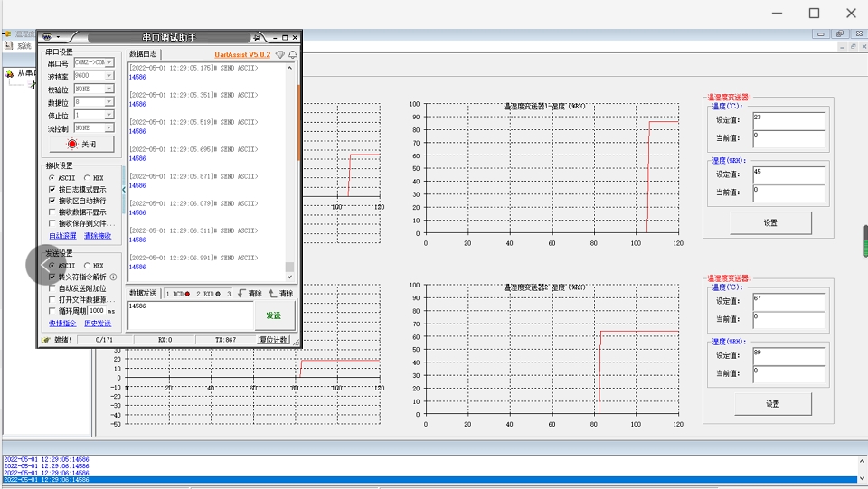This screenshot has height=489, width=868.
Task: Select ASCII under 接收设置
Action: click(x=52, y=178)
